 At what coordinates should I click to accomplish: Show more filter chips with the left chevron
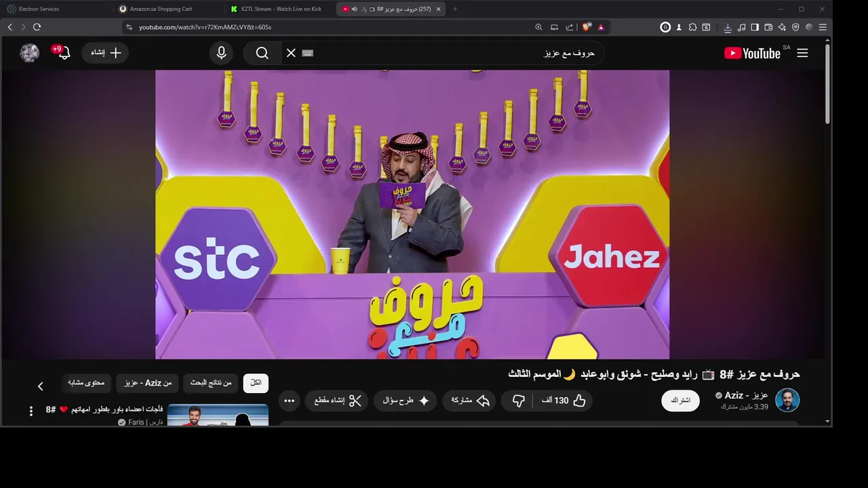(x=40, y=386)
